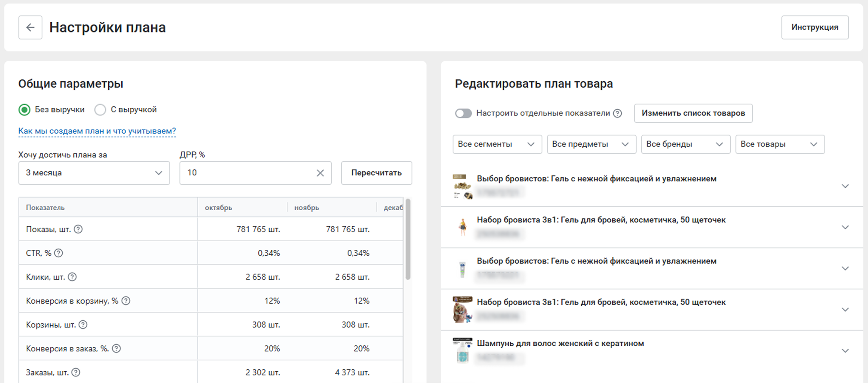This screenshot has width=868, height=383.
Task: Clear the ДРР field with X icon
Action: pos(320,173)
